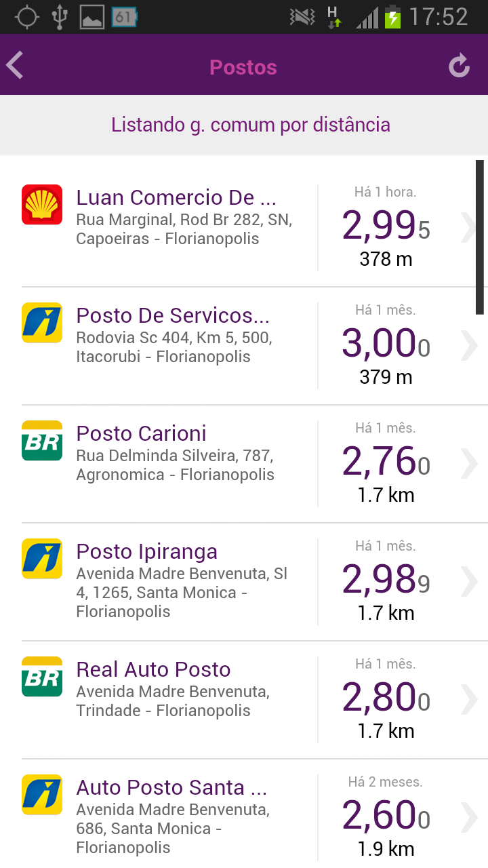Image resolution: width=488 pixels, height=868 pixels.
Task: Open Posto Carioni details chevron
Action: click(x=469, y=464)
